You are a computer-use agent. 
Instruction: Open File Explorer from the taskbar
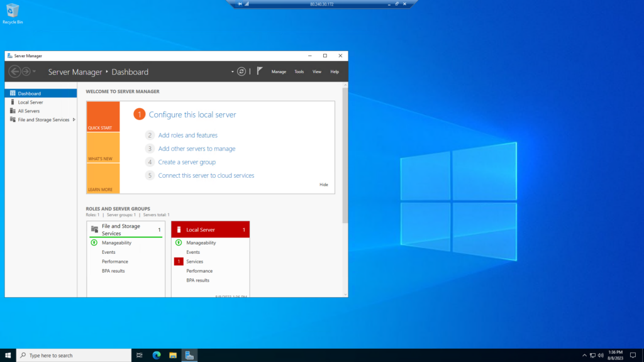coord(173,355)
